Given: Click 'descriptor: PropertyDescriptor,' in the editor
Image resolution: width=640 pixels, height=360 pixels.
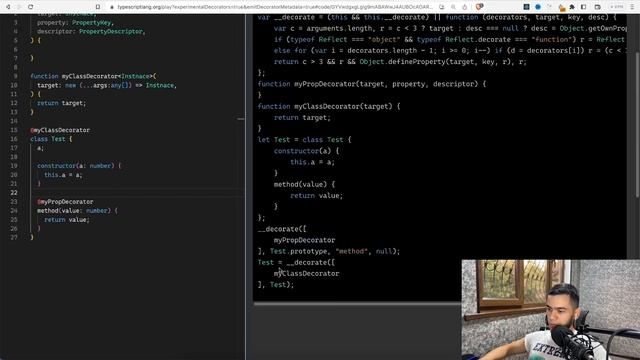Looking at the screenshot, I should coord(91,31).
